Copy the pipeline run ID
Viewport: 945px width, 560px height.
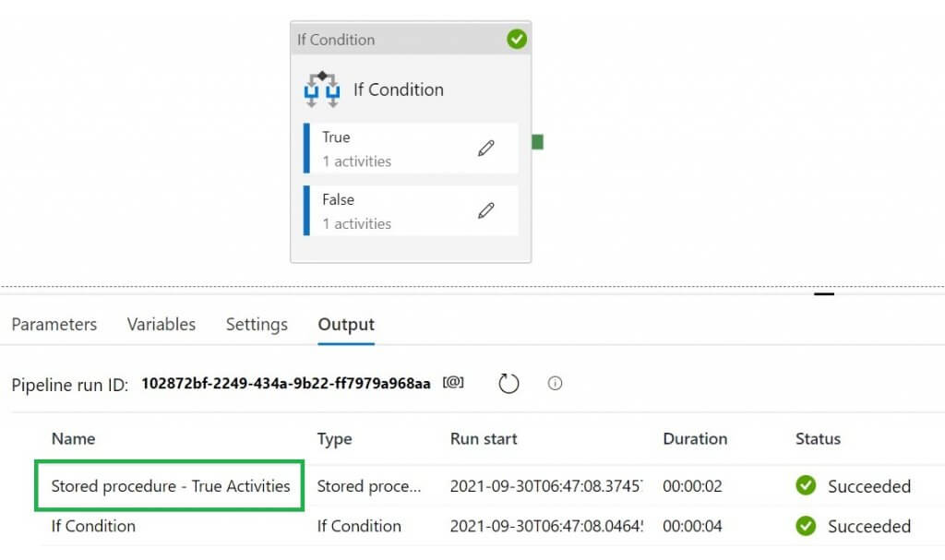tap(453, 383)
